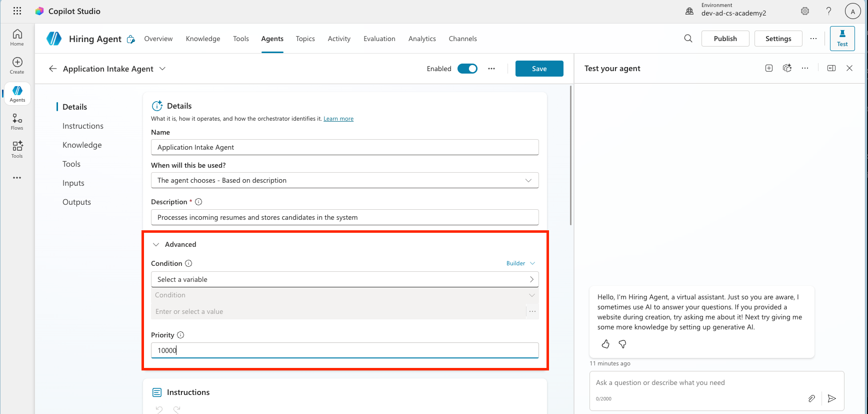Switch to the Topics tab
Viewport: 868px width, 414px height.
coord(305,39)
